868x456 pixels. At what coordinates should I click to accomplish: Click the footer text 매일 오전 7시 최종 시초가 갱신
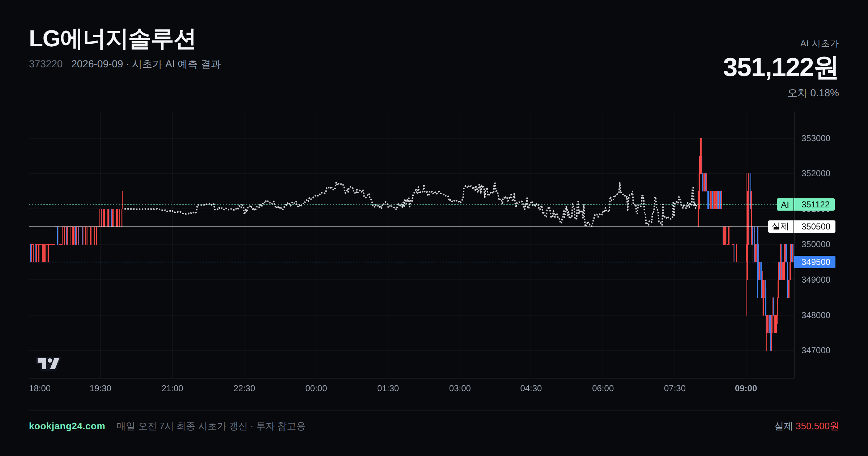click(182, 426)
